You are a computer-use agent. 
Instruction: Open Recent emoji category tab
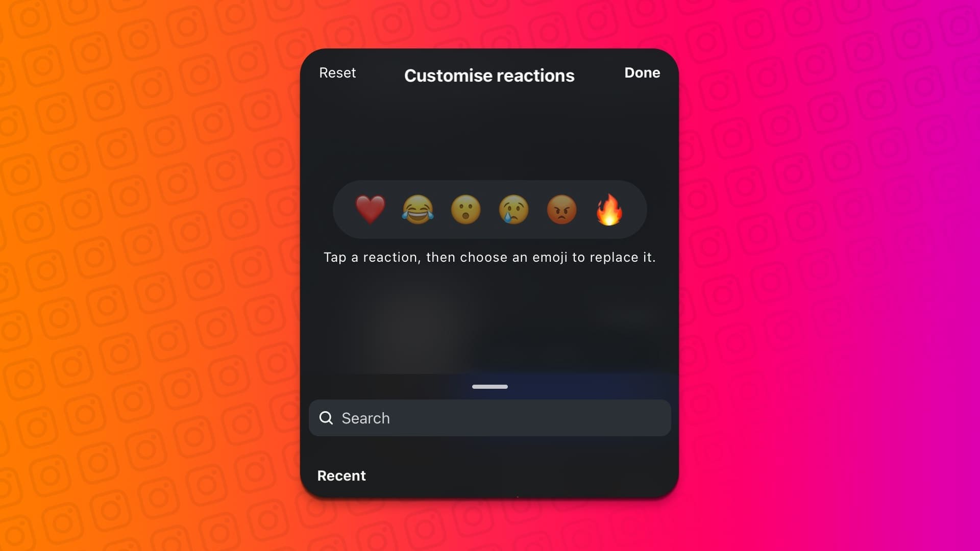point(341,475)
